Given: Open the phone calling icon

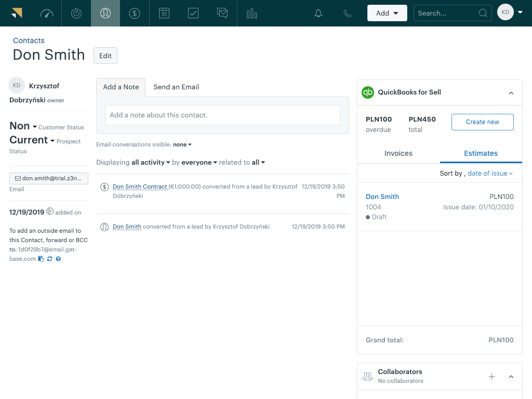Looking at the screenshot, I should (347, 13).
